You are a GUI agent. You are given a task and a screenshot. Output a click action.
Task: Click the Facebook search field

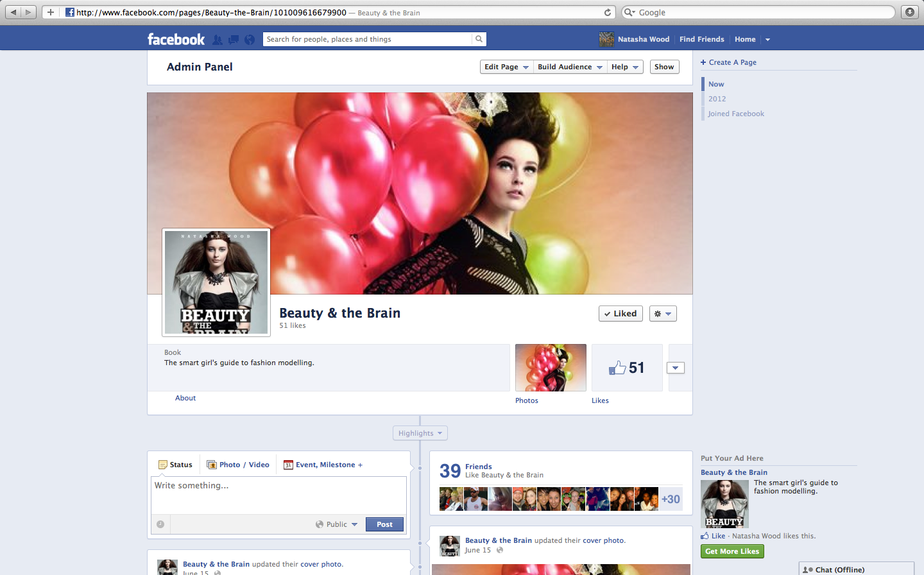click(x=368, y=39)
